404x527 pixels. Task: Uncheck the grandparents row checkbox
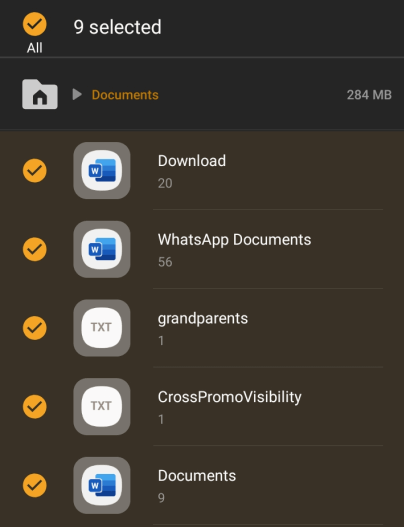coord(35,328)
